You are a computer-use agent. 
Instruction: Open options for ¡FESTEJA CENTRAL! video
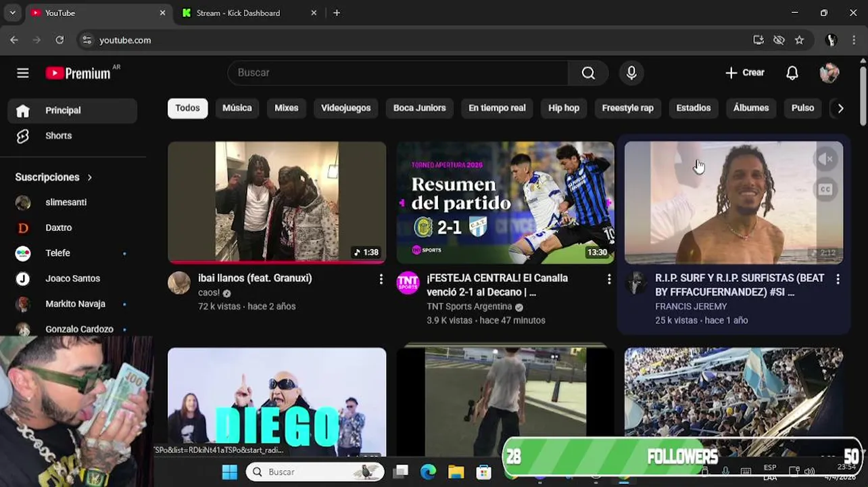coord(609,279)
